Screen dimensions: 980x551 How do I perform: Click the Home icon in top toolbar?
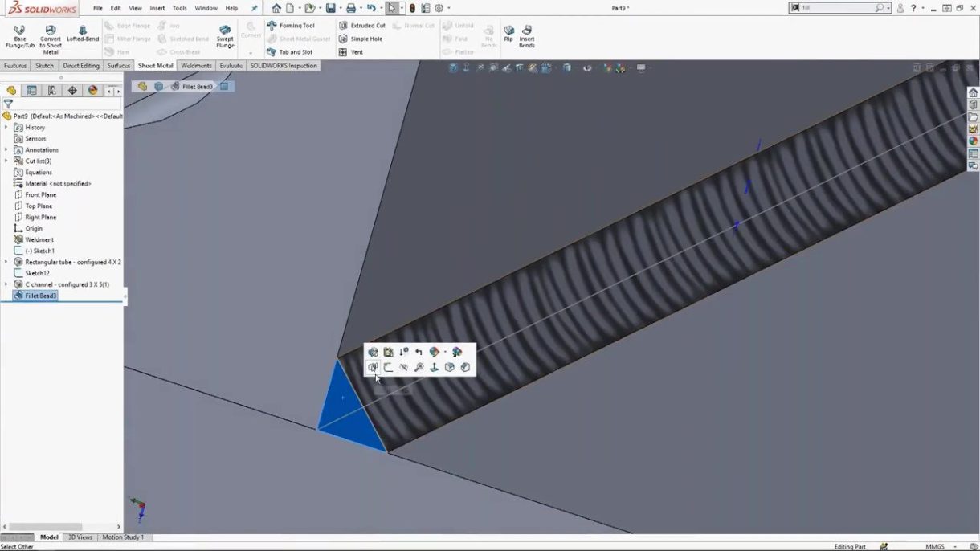pyautogui.click(x=276, y=8)
